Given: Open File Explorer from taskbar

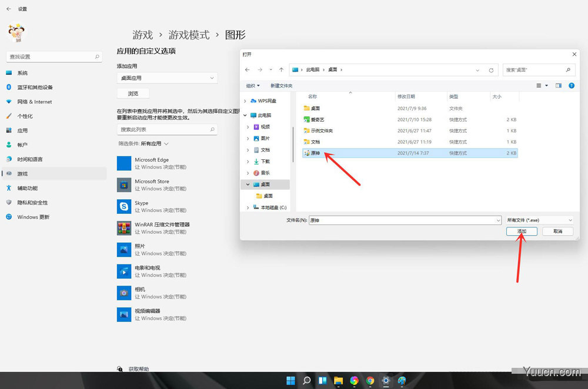Looking at the screenshot, I should 338,381.
